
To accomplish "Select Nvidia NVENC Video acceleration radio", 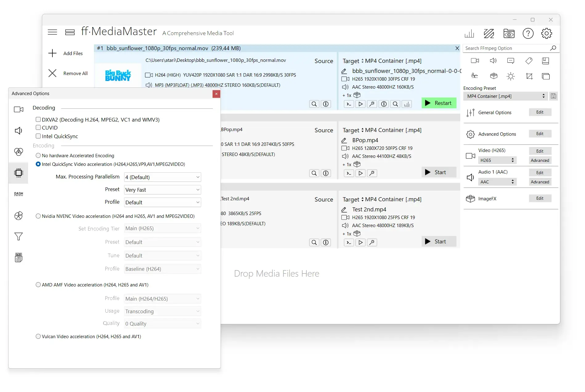I will (x=38, y=216).
